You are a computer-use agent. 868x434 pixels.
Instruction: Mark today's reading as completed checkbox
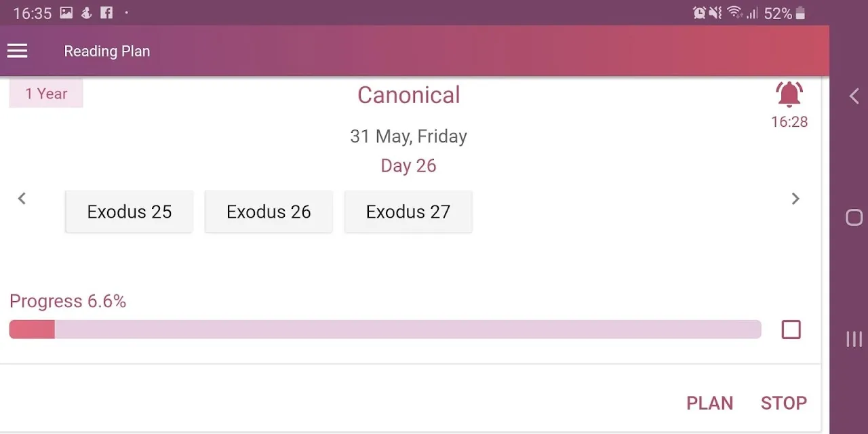(x=791, y=330)
